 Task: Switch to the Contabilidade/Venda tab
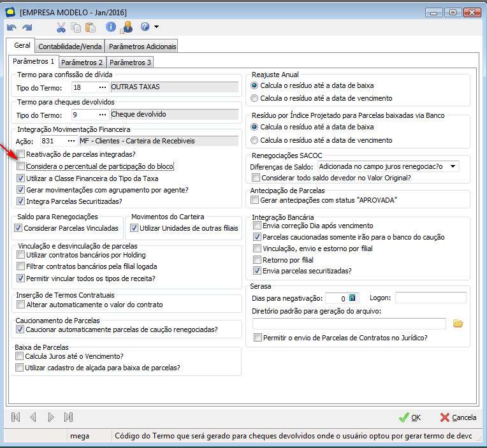(x=69, y=46)
